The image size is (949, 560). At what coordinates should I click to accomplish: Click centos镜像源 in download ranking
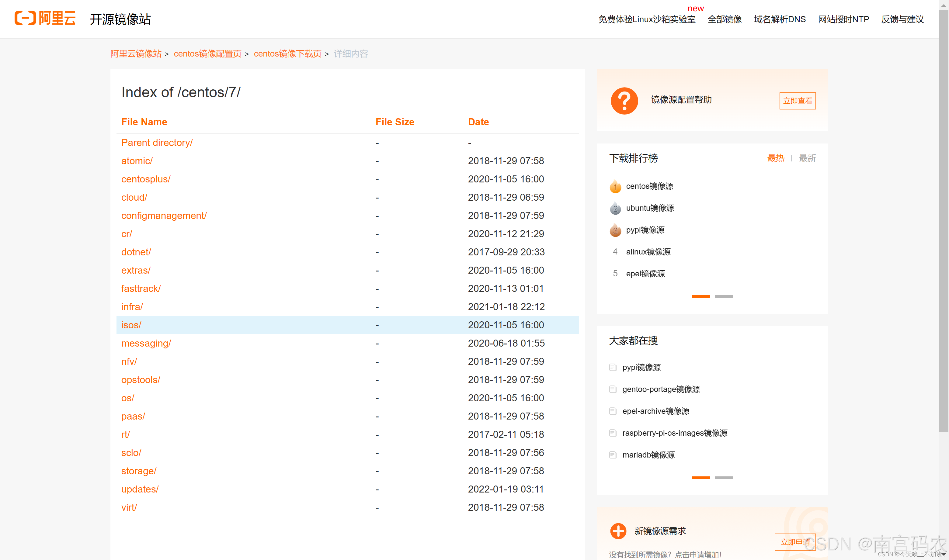tap(649, 186)
